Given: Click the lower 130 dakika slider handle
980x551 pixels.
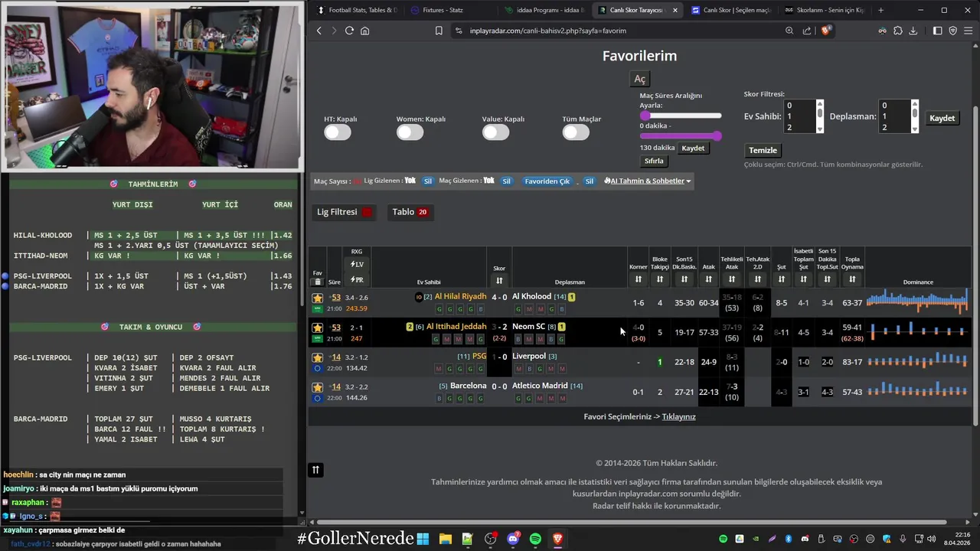Looking at the screenshot, I should tap(717, 136).
